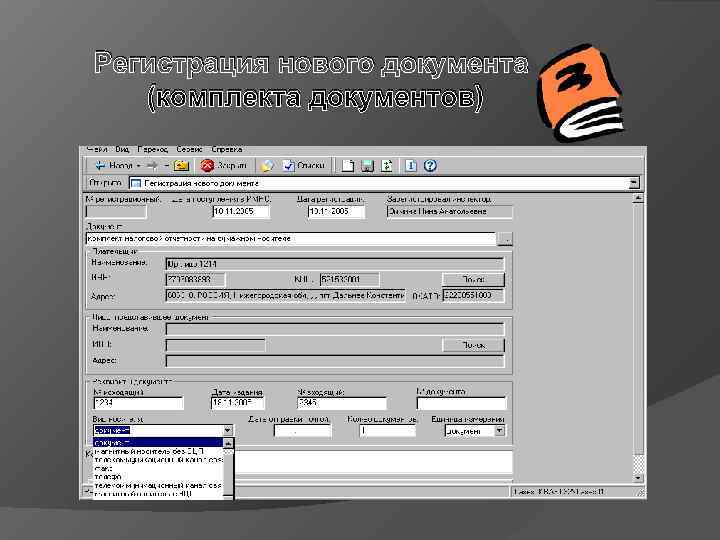
Task: Open the Вид menu
Action: pos(122,150)
